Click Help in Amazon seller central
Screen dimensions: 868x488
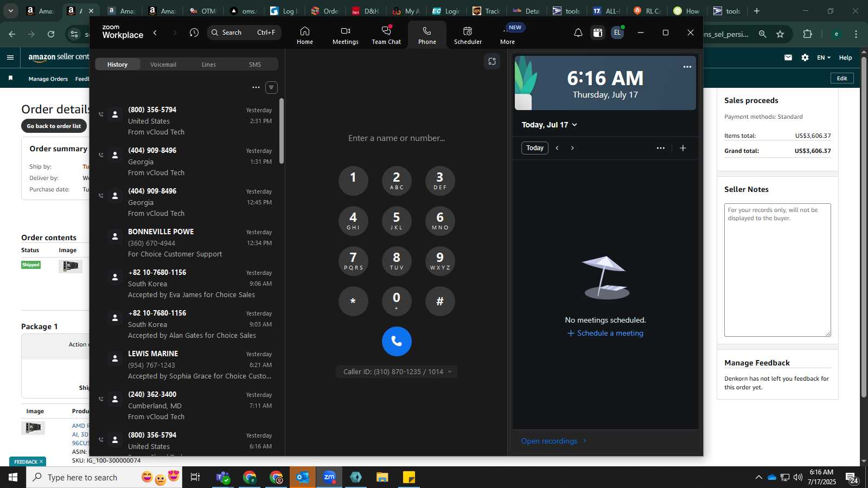tap(845, 57)
